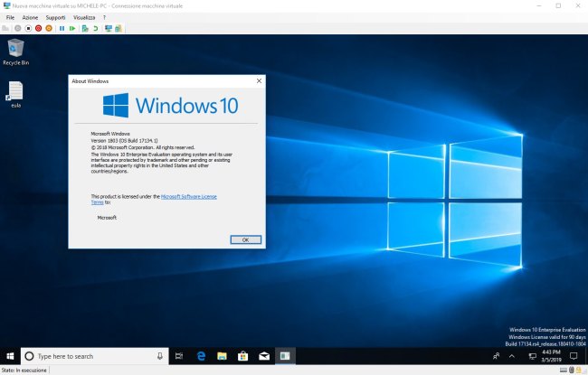Open Mail app from taskbar
The width and height of the screenshot is (588, 375).
[x=264, y=356]
